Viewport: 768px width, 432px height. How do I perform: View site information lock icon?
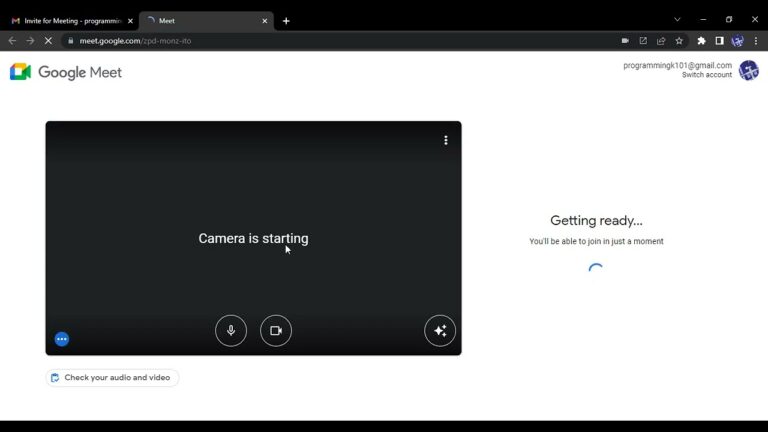tap(71, 41)
